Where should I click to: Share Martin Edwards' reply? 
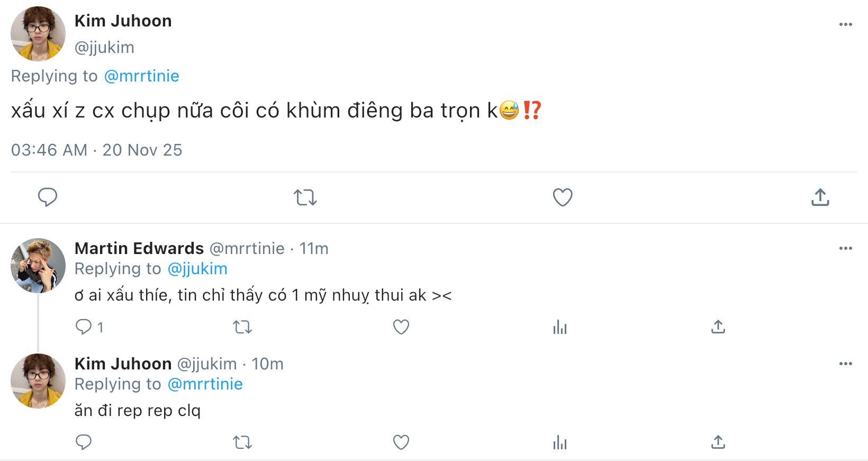[x=718, y=327]
